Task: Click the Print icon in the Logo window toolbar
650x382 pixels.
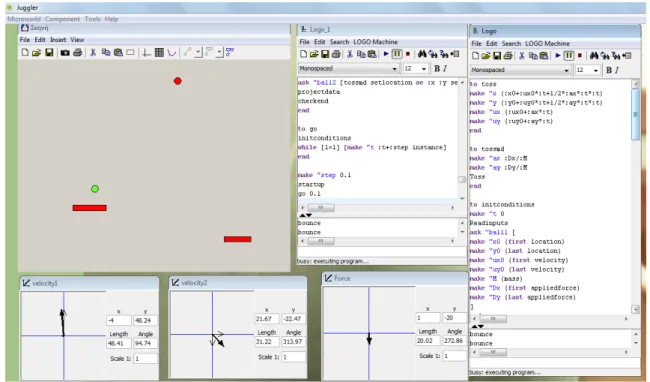Action: click(x=508, y=56)
